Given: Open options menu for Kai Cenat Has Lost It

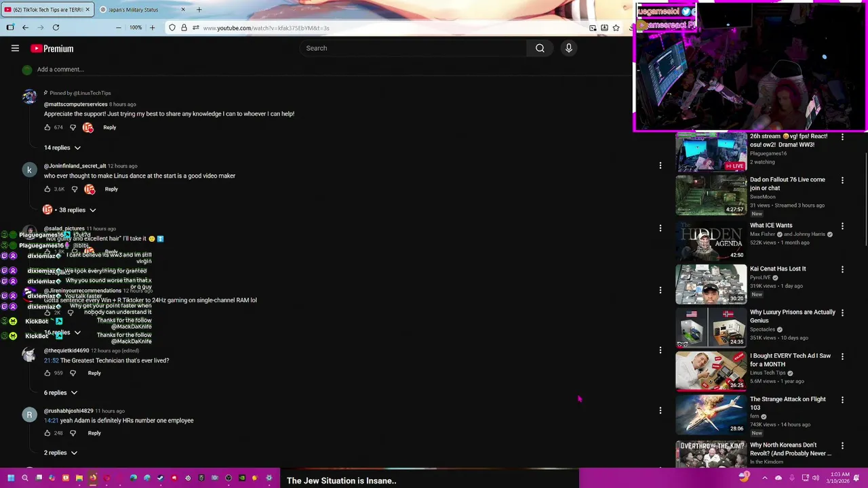Looking at the screenshot, I should tap(842, 269).
